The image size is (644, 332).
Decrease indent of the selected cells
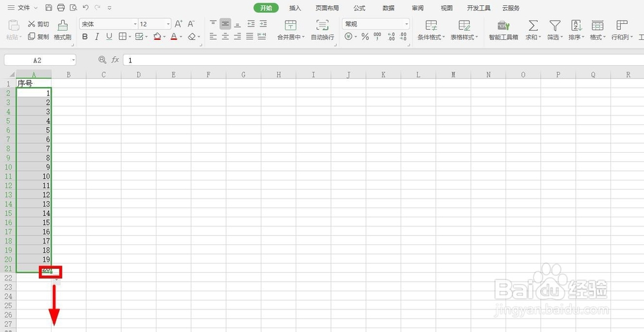click(251, 24)
